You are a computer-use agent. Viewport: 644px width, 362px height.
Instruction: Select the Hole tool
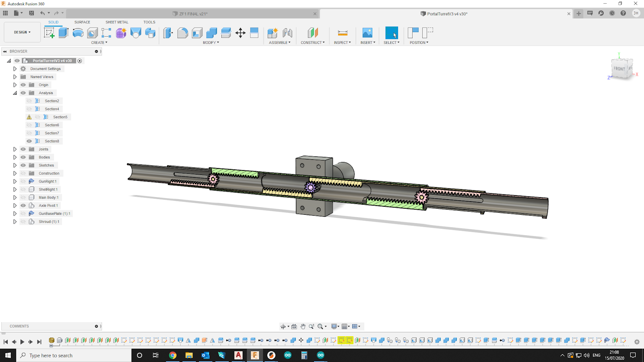93,33
